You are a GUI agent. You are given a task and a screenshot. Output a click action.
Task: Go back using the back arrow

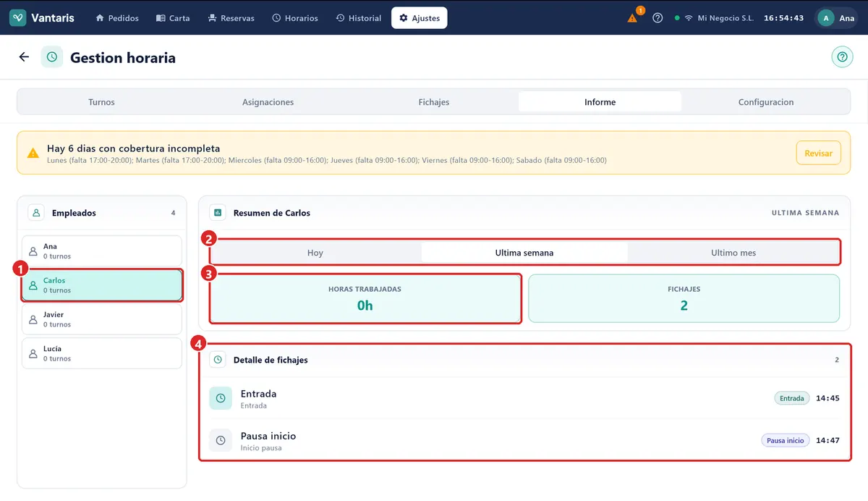coord(24,57)
